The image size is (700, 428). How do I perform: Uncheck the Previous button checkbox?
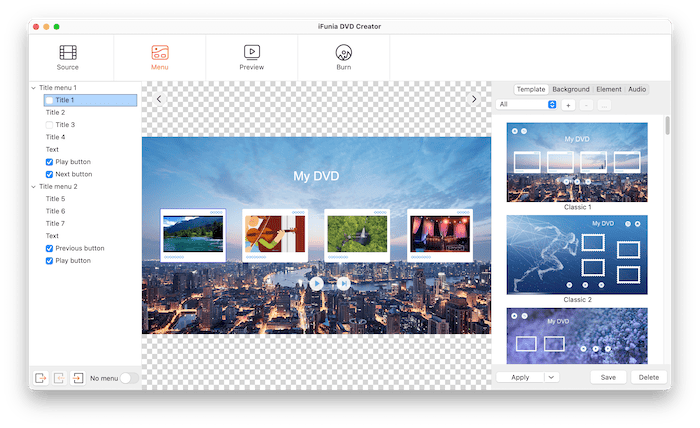pyautogui.click(x=50, y=248)
